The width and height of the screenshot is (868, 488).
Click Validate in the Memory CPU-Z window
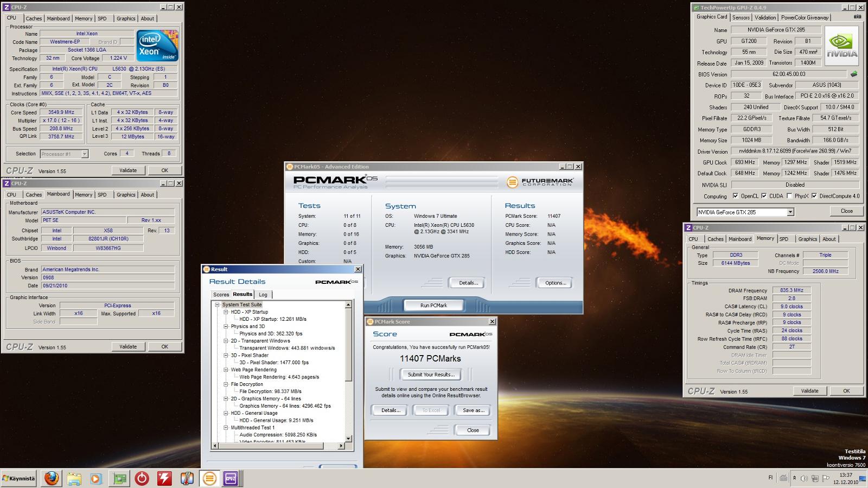point(809,391)
